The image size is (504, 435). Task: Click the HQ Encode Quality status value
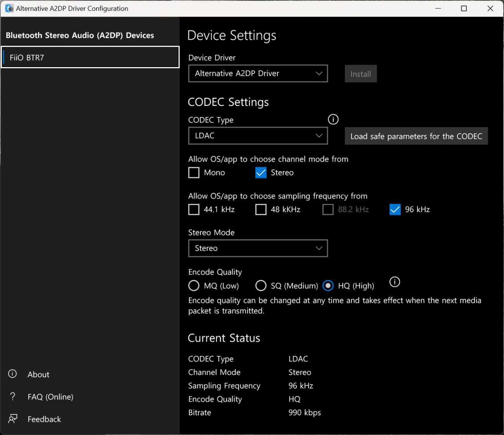[x=294, y=399]
